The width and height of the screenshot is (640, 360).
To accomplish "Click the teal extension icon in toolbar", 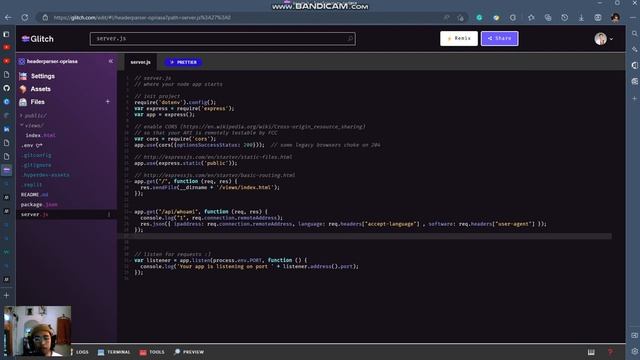I will (479, 18).
